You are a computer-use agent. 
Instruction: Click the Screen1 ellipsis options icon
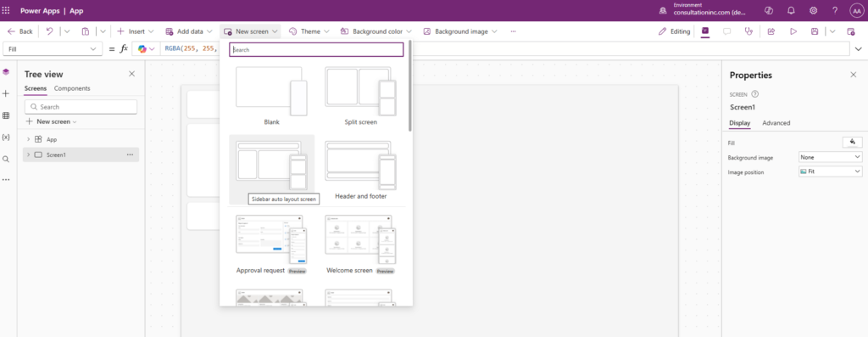click(x=130, y=154)
